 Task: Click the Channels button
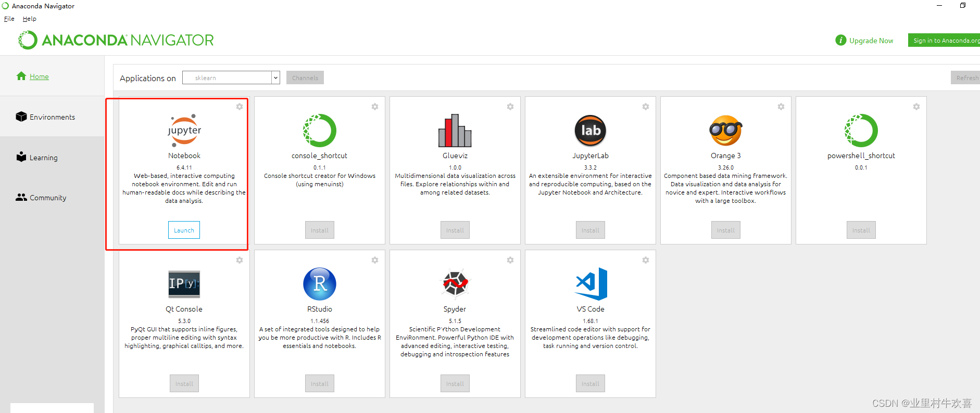pos(305,78)
